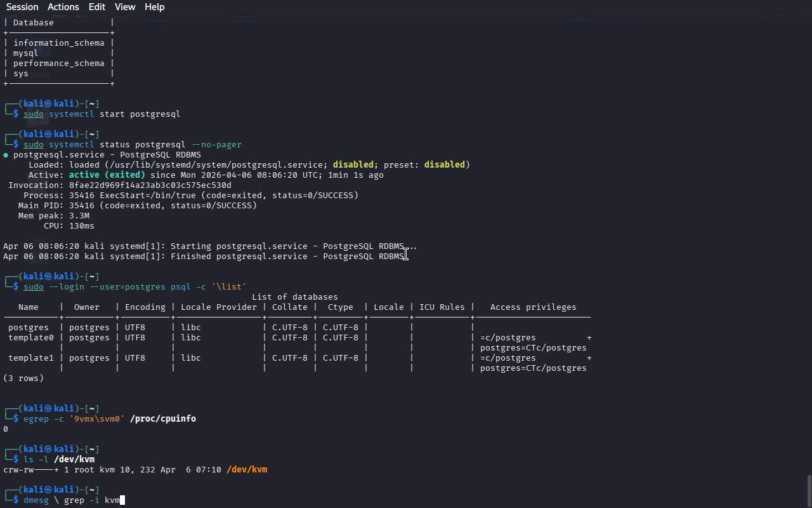Click the --no-pager flag in systemctl command

coord(216,145)
